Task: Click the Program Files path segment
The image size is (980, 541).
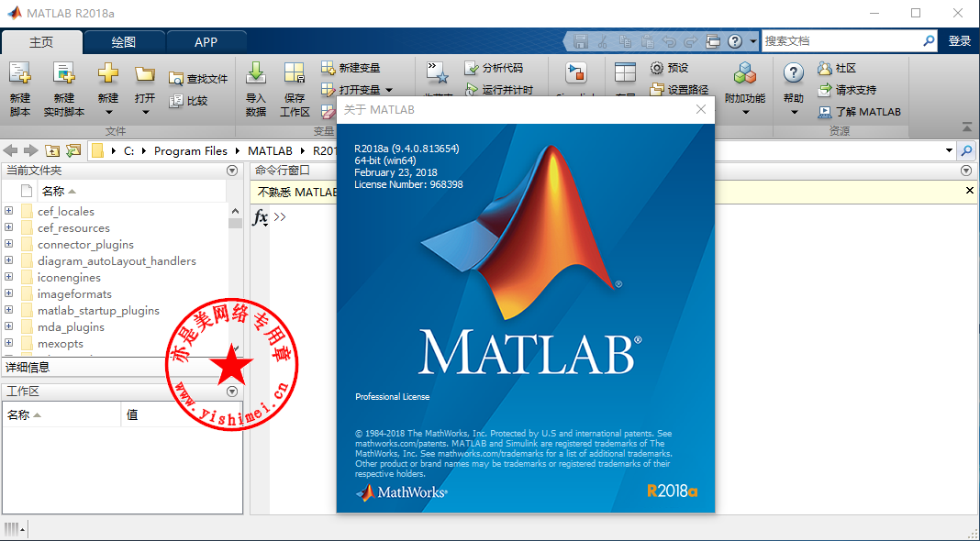Action: pyautogui.click(x=191, y=151)
